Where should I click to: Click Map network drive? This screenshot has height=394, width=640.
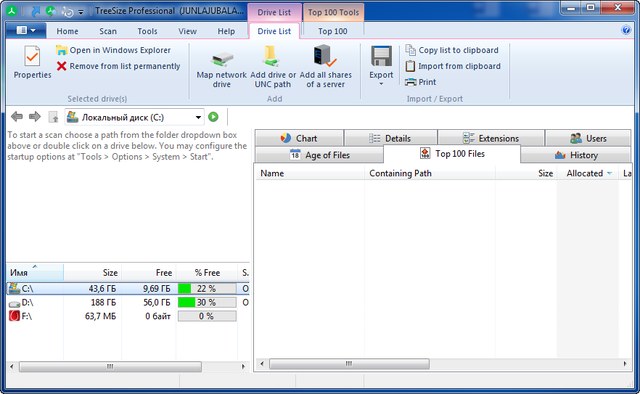pyautogui.click(x=222, y=67)
